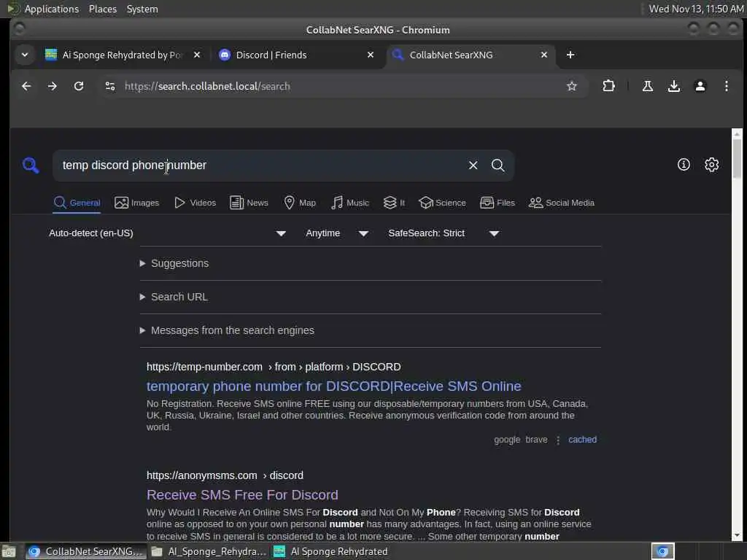
Task: Open SearXNG preferences gear icon
Action: 712,165
